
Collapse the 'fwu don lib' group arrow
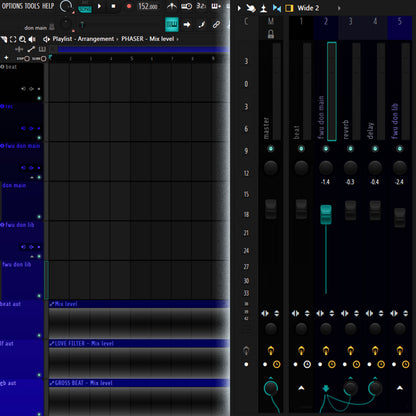tap(32, 256)
